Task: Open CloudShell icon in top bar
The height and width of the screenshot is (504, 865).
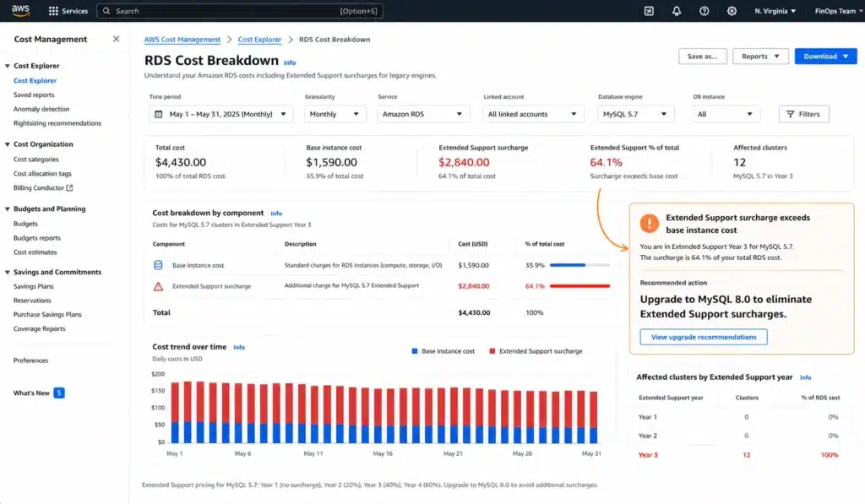Action: [x=649, y=11]
